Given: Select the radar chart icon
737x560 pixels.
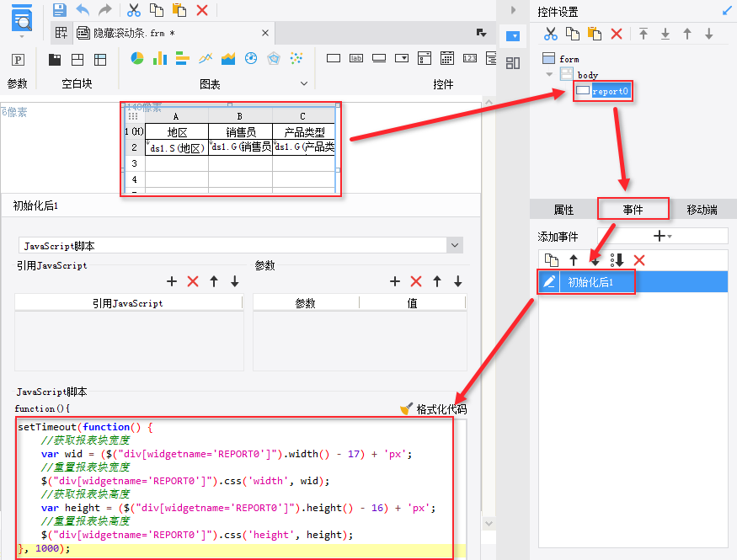Looking at the screenshot, I should [273, 59].
